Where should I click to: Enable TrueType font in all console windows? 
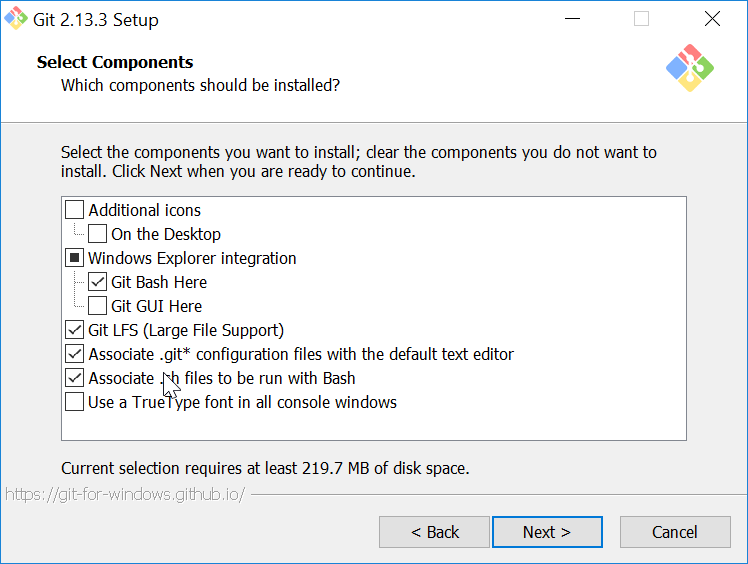tap(74, 402)
